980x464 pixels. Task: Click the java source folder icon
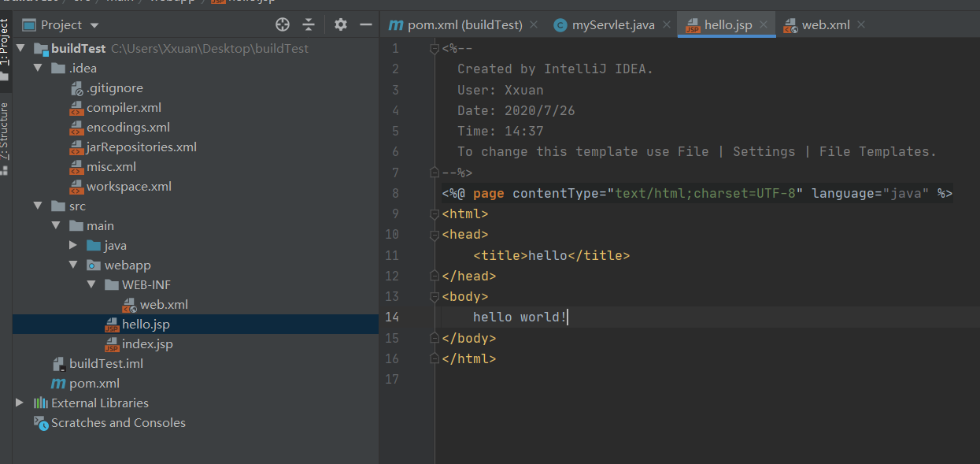[94, 246]
